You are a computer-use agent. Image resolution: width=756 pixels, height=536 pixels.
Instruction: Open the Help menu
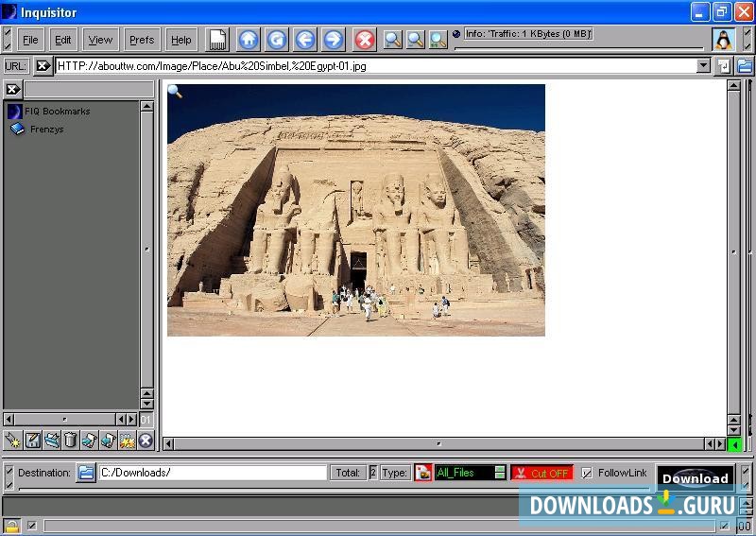coord(181,40)
